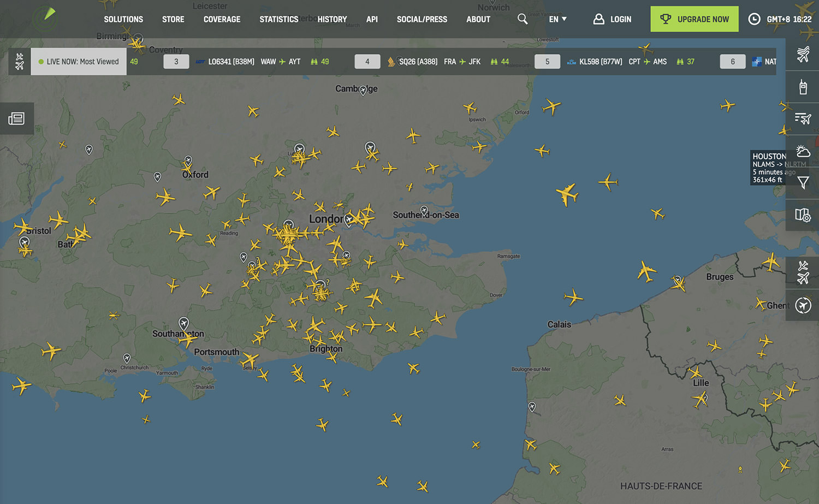819x504 pixels.
Task: Open the filter funnel icon
Action: [803, 183]
